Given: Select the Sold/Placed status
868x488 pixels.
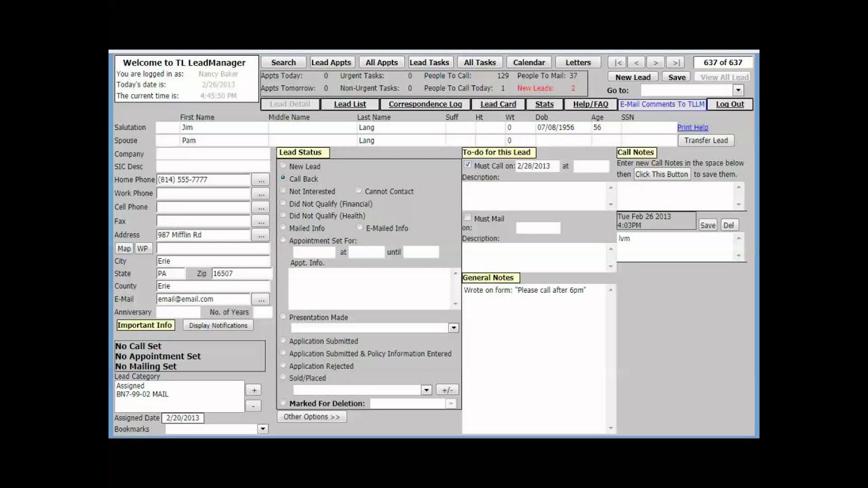Looking at the screenshot, I should tap(283, 378).
